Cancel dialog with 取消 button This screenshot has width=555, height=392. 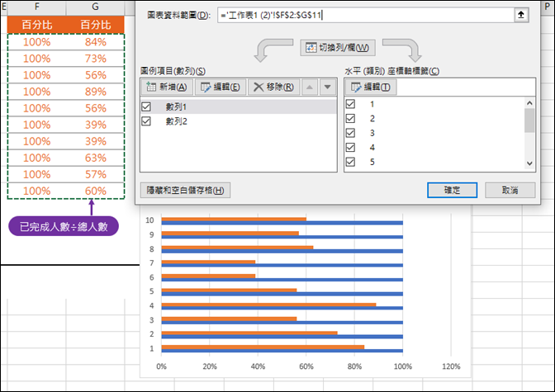[510, 191]
